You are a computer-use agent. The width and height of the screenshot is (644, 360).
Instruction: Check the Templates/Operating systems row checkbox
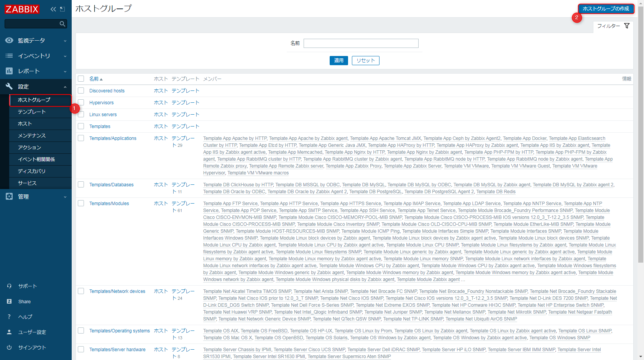pyautogui.click(x=81, y=330)
